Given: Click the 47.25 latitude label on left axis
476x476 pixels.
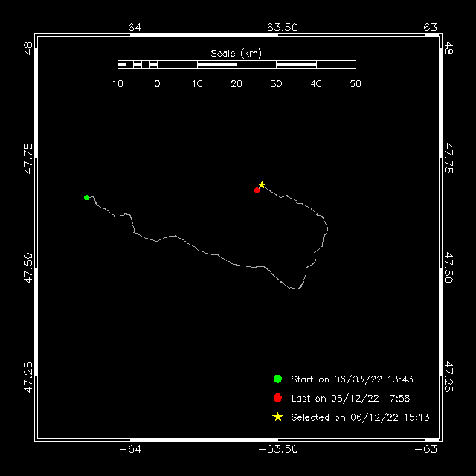Looking at the screenshot, I should (x=28, y=377).
